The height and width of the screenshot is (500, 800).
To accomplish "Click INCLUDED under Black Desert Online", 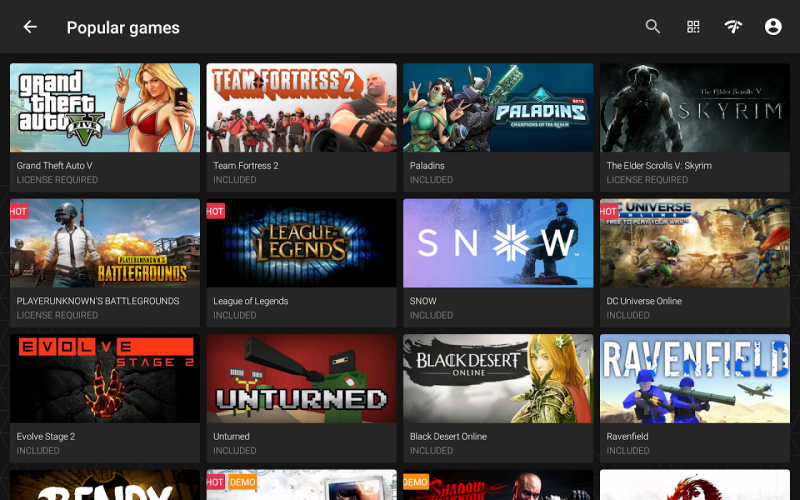I will point(431,451).
